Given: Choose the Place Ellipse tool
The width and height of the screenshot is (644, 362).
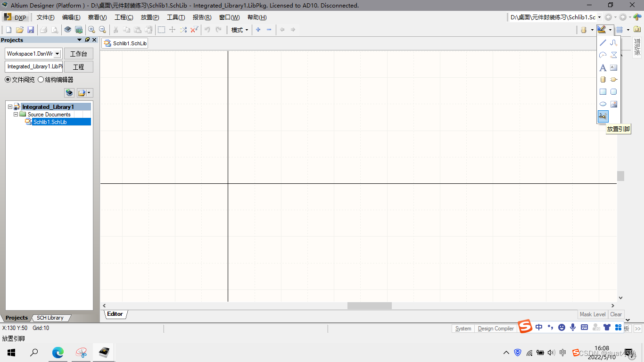Looking at the screenshot, I should (603, 104).
